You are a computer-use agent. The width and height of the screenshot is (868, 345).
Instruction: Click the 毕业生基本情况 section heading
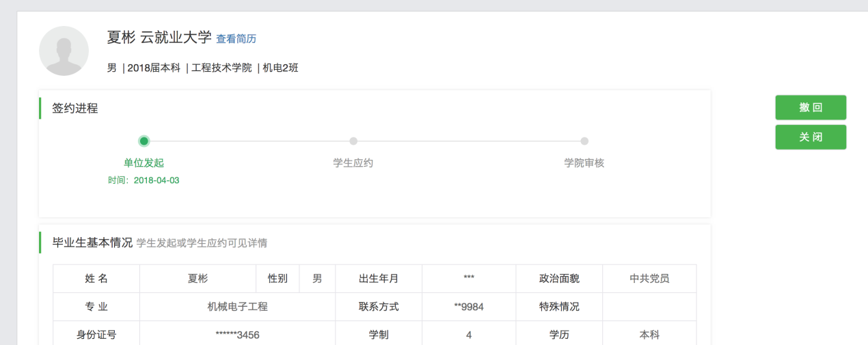tap(92, 243)
